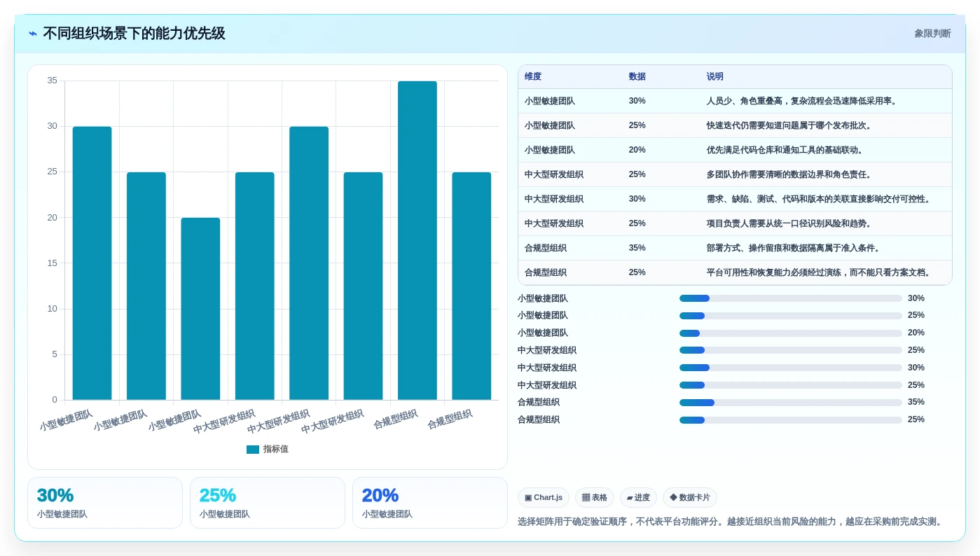Click the 25% progress bar for 合规型组织
980x556 pixels.
click(791, 420)
